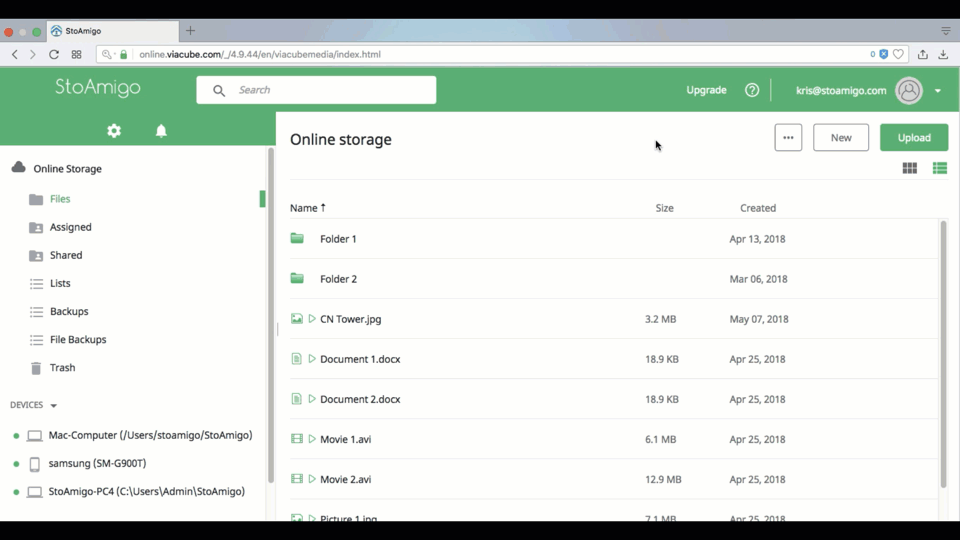The width and height of the screenshot is (960, 540).
Task: Expand the Movie 2.avi row arrow
Action: (x=312, y=479)
